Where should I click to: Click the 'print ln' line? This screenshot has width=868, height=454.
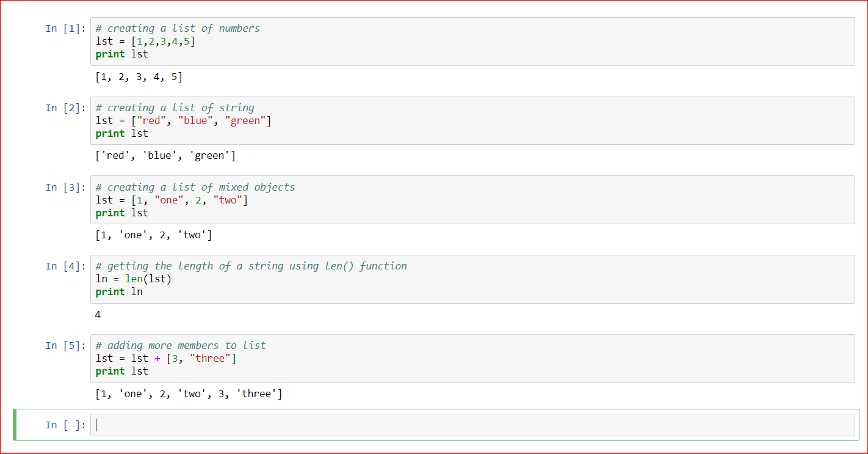pyautogui.click(x=119, y=292)
